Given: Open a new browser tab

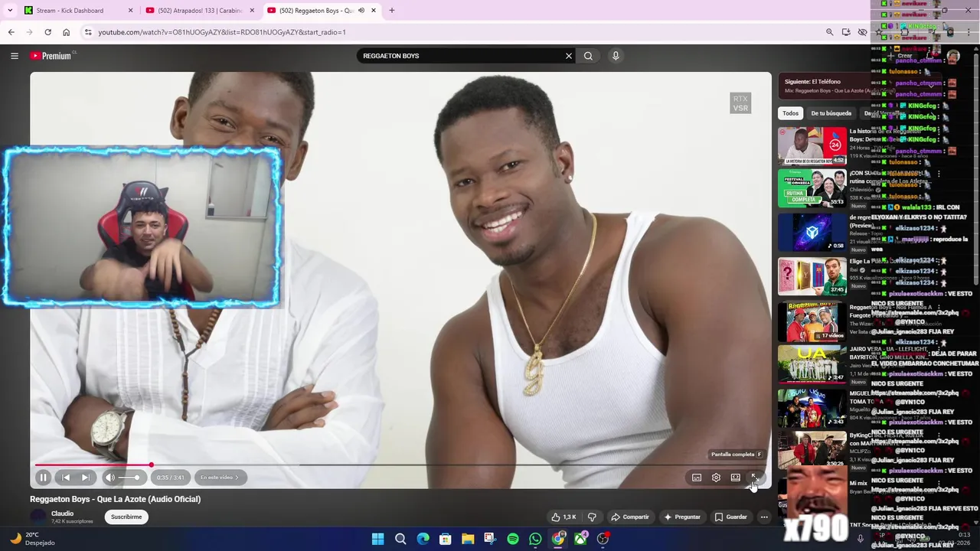Looking at the screenshot, I should [392, 11].
